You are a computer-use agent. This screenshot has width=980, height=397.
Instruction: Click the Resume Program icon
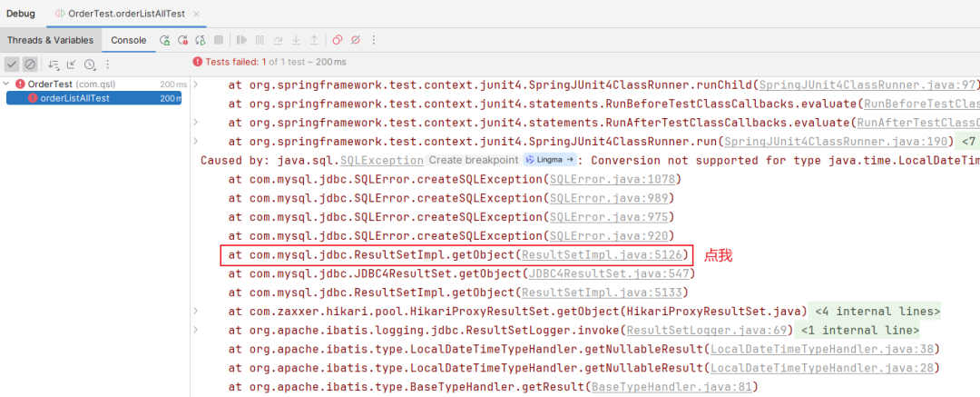coord(242,40)
